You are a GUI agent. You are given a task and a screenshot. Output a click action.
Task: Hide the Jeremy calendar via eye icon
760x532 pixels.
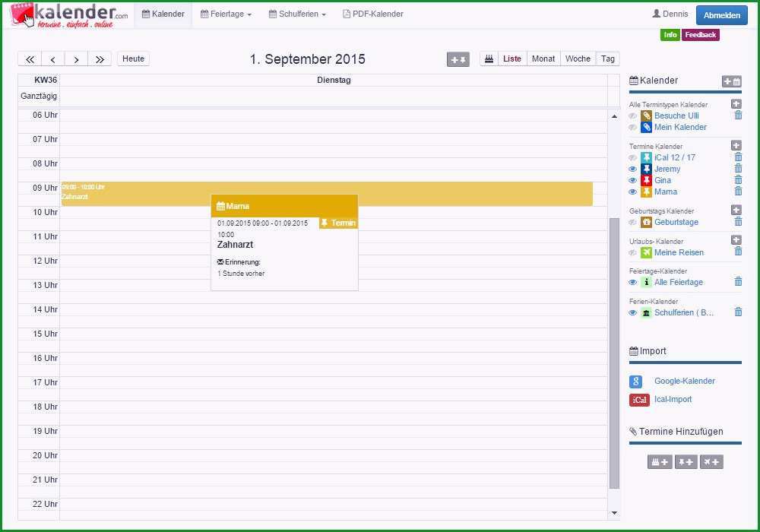click(632, 169)
